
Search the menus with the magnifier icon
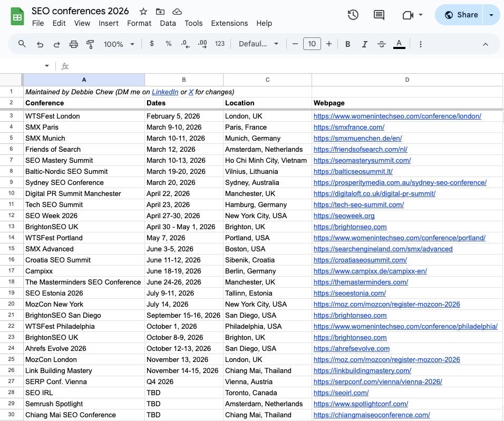click(22, 44)
